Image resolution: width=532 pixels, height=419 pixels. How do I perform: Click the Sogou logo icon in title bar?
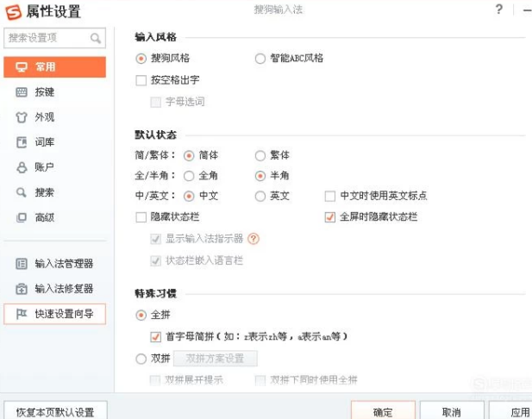pos(13,12)
